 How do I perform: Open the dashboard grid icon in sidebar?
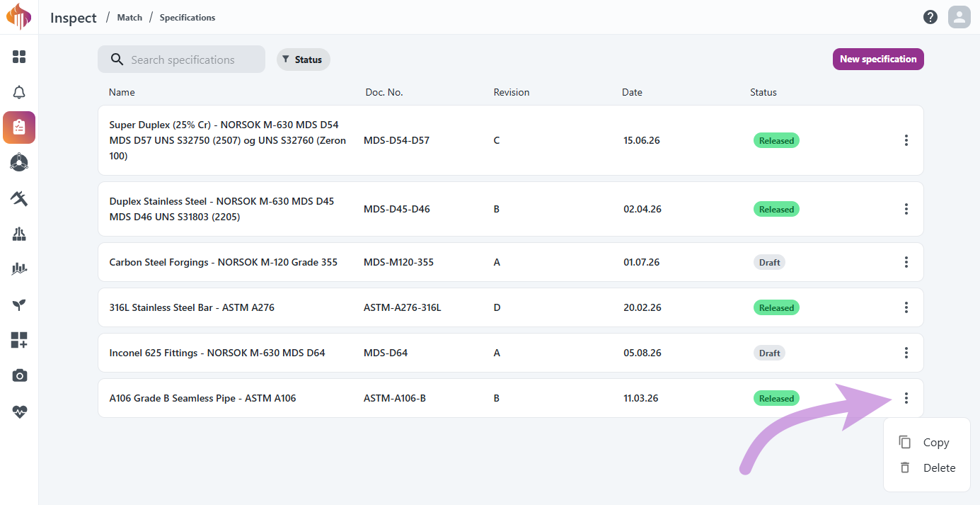[19, 57]
